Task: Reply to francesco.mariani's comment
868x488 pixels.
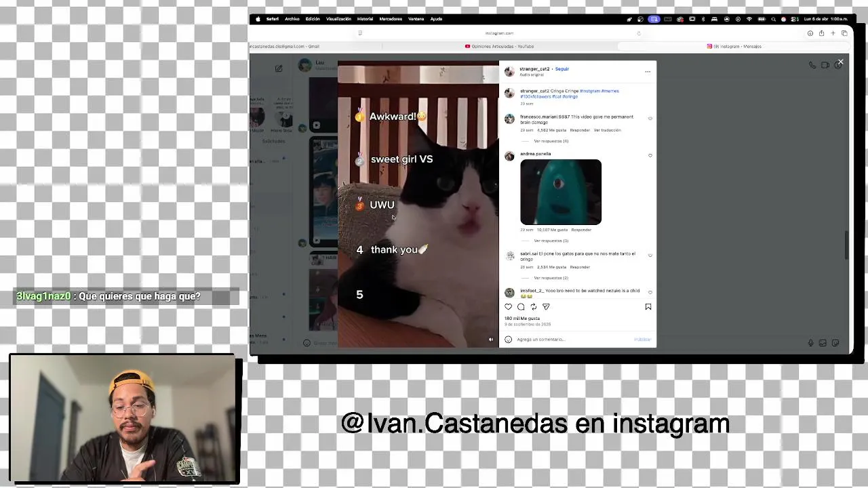Action: point(580,130)
